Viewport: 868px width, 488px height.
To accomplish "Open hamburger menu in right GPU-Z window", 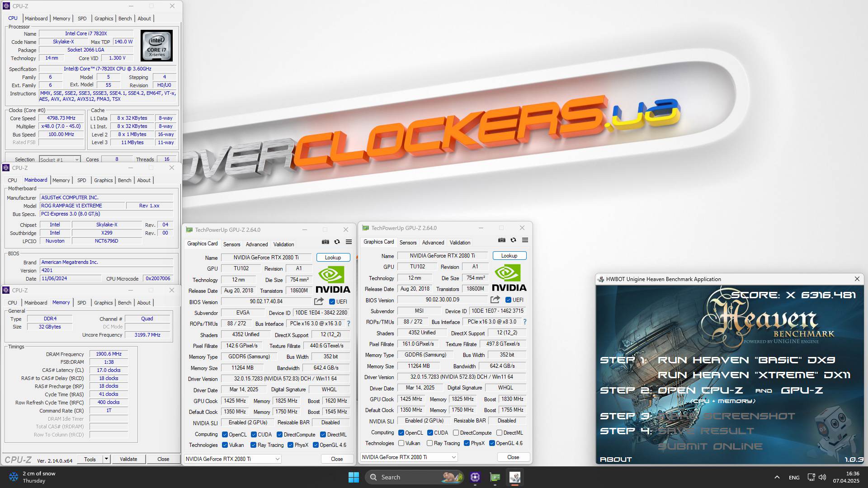I will click(x=525, y=240).
